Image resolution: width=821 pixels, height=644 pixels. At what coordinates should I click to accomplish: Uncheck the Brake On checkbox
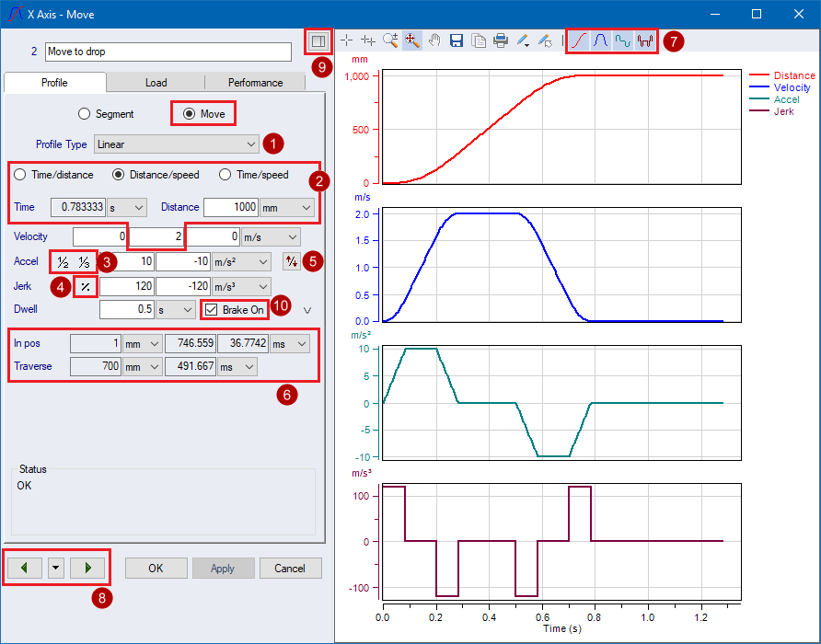pos(212,310)
